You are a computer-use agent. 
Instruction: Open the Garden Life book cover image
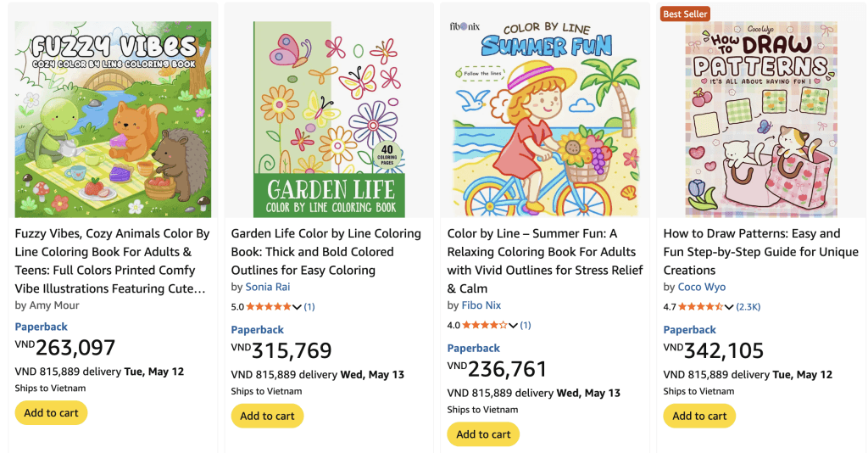point(329,120)
